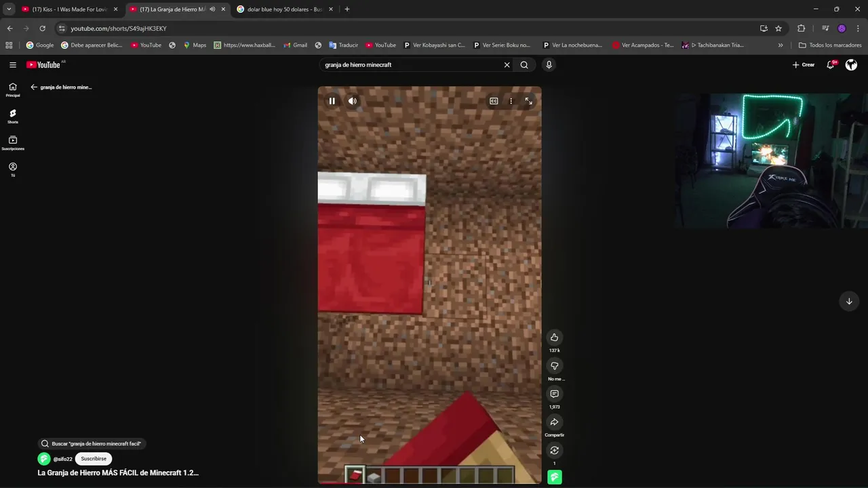The width and height of the screenshot is (868, 488).
Task: Switch to the dolar blue hoy tab
Action: (x=285, y=9)
